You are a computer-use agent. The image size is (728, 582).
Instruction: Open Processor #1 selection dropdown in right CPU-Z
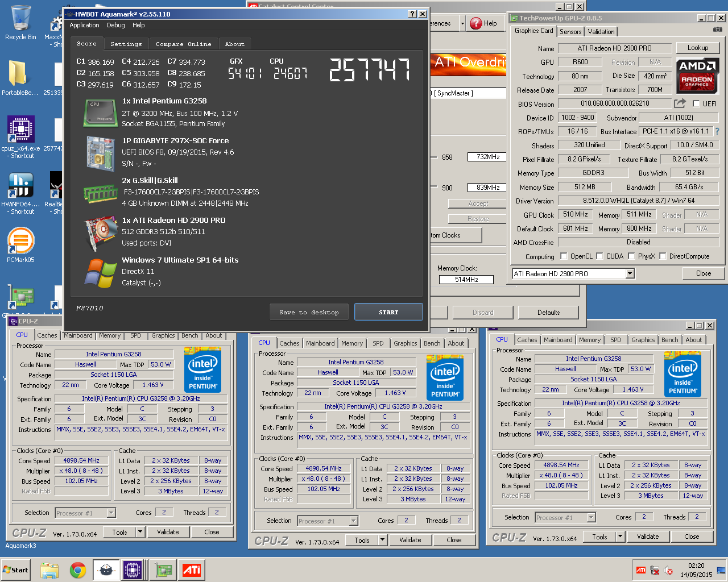(x=591, y=517)
